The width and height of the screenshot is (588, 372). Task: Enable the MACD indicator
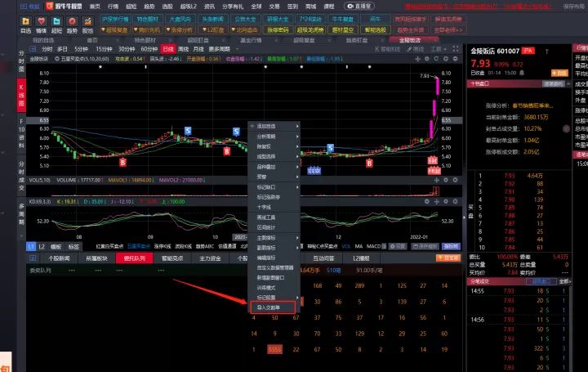373,246
